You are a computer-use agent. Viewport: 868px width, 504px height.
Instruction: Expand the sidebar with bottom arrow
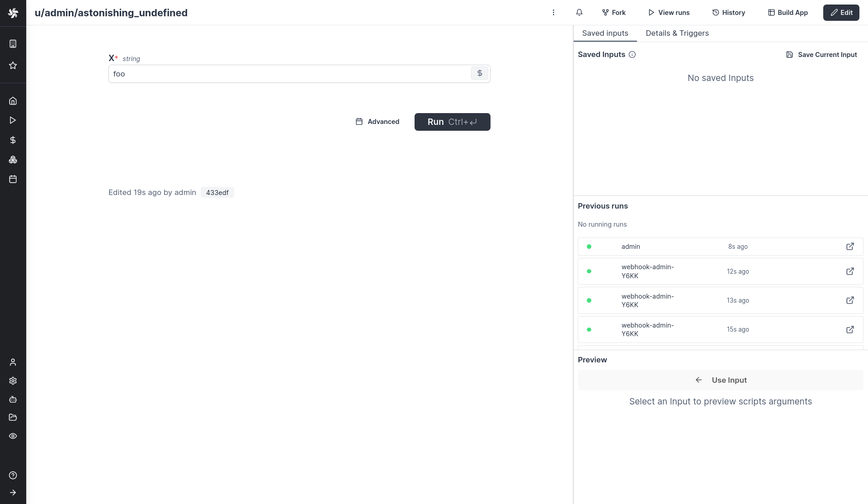point(13,493)
